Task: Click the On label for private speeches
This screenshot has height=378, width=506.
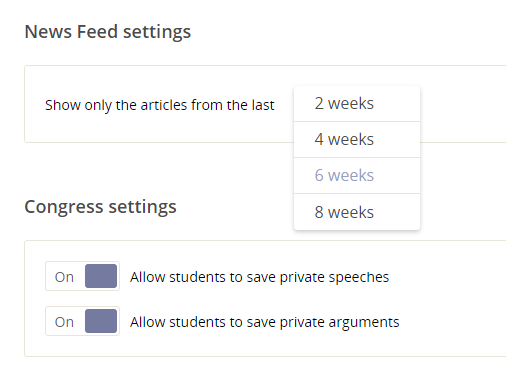Action: click(x=64, y=277)
